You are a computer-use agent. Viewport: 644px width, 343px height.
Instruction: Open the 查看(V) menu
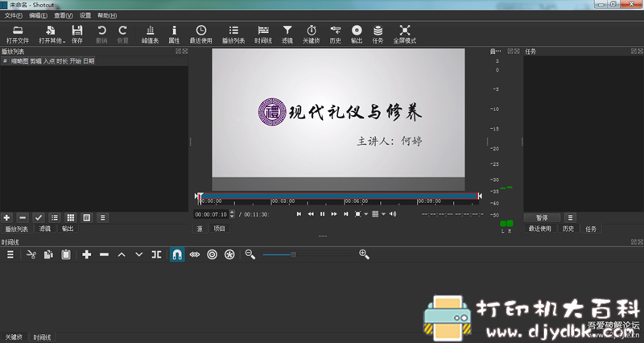click(x=64, y=15)
